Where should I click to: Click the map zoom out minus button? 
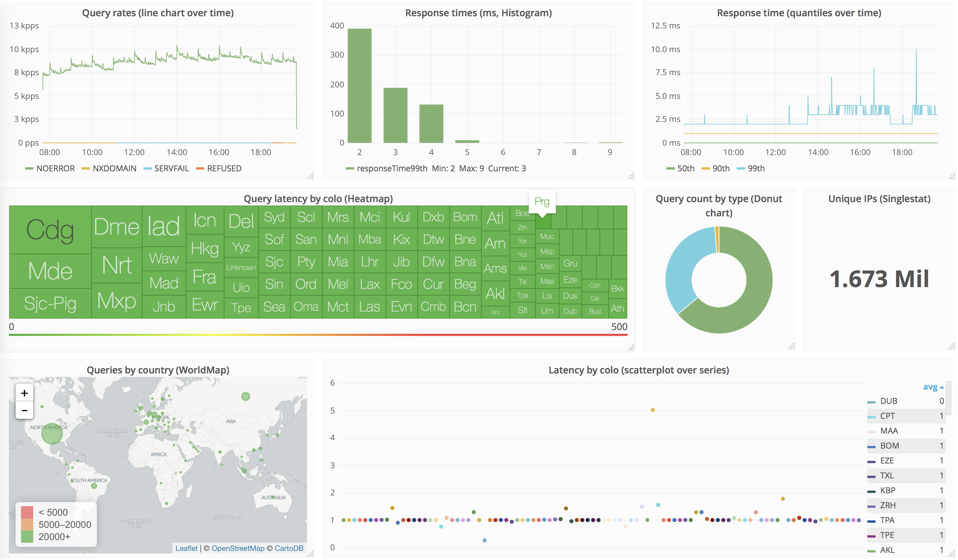point(24,411)
